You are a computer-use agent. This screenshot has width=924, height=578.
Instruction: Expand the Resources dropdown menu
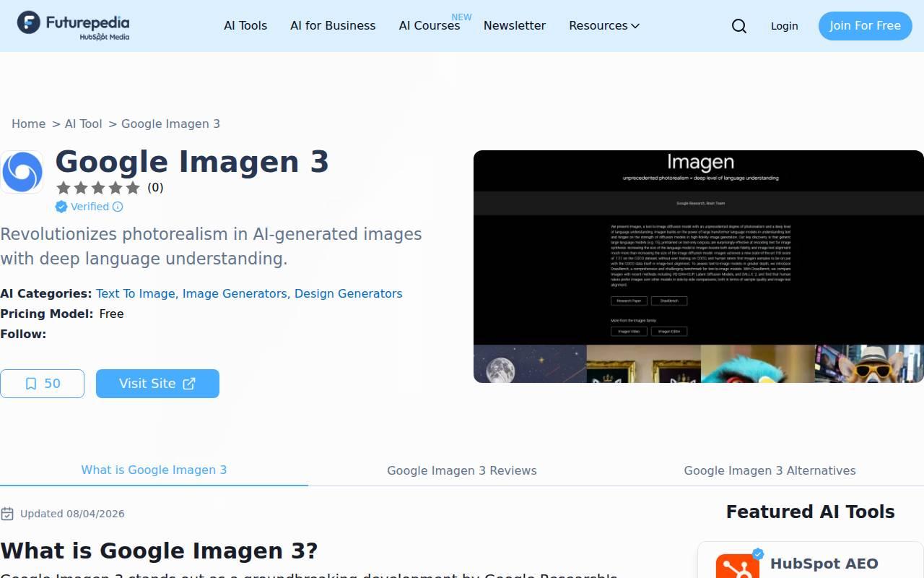pyautogui.click(x=604, y=25)
